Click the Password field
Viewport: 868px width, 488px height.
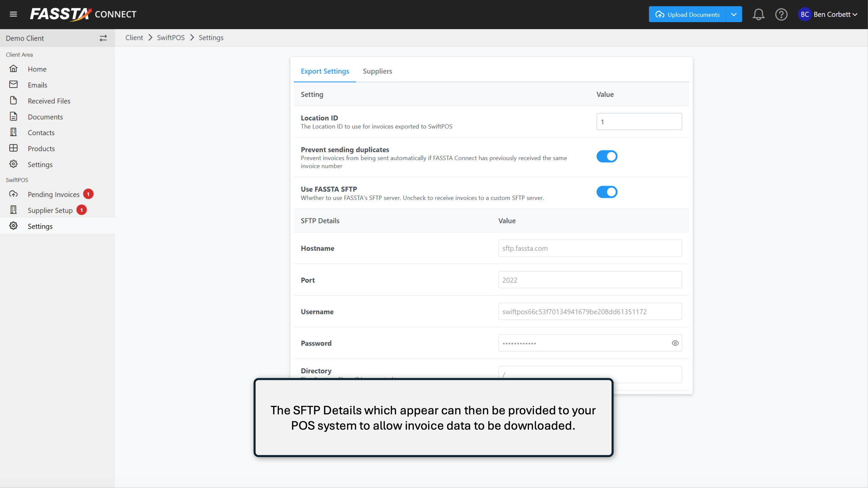590,343
